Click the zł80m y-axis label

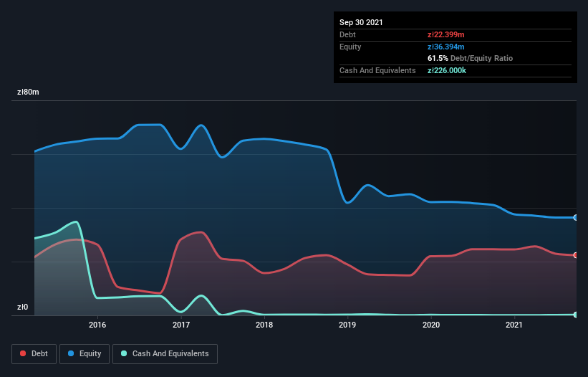[x=28, y=92]
